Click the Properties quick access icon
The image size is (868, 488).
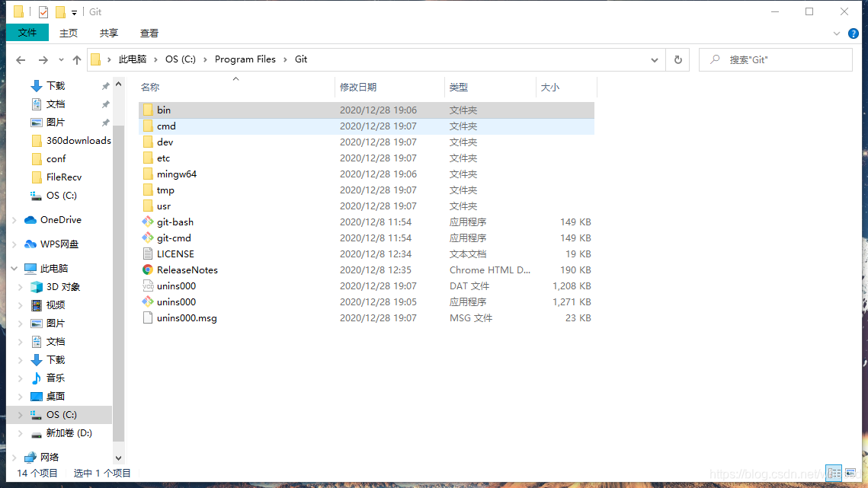pos(43,11)
